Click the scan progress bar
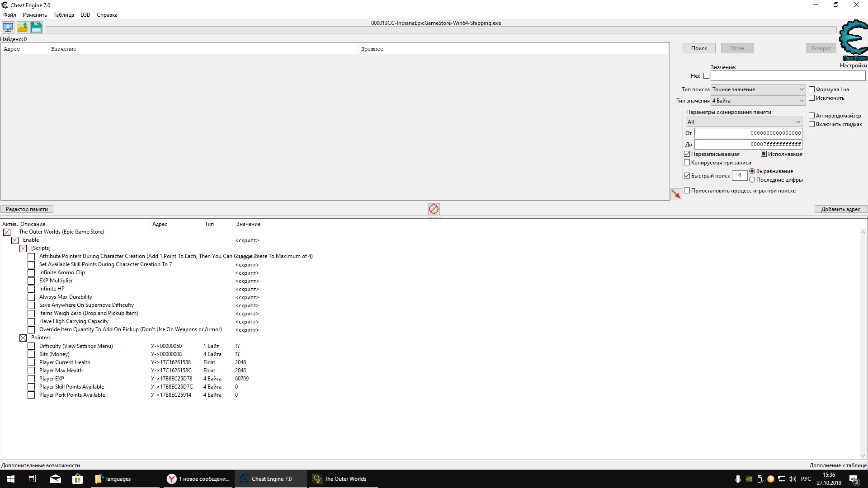The image size is (868, 488). pos(441,30)
